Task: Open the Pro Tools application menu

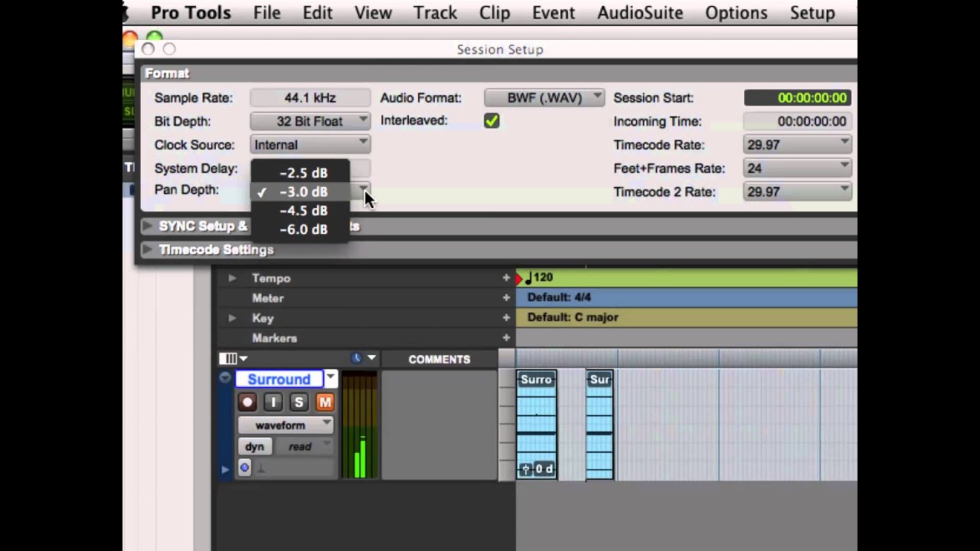Action: click(x=191, y=13)
